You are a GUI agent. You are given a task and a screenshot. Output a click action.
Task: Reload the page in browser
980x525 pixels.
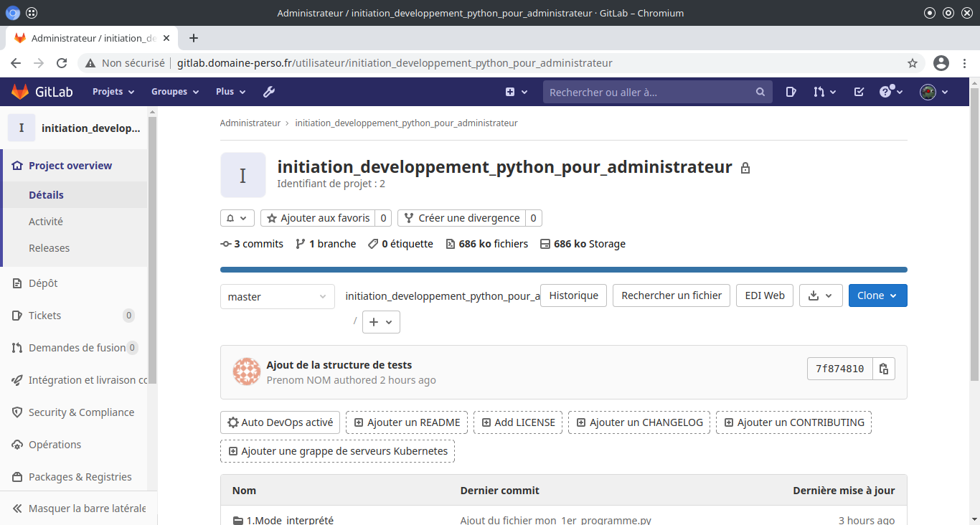(62, 63)
